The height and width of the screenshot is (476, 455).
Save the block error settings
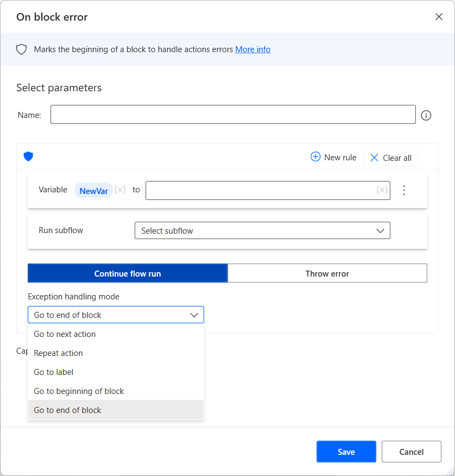pos(346,452)
